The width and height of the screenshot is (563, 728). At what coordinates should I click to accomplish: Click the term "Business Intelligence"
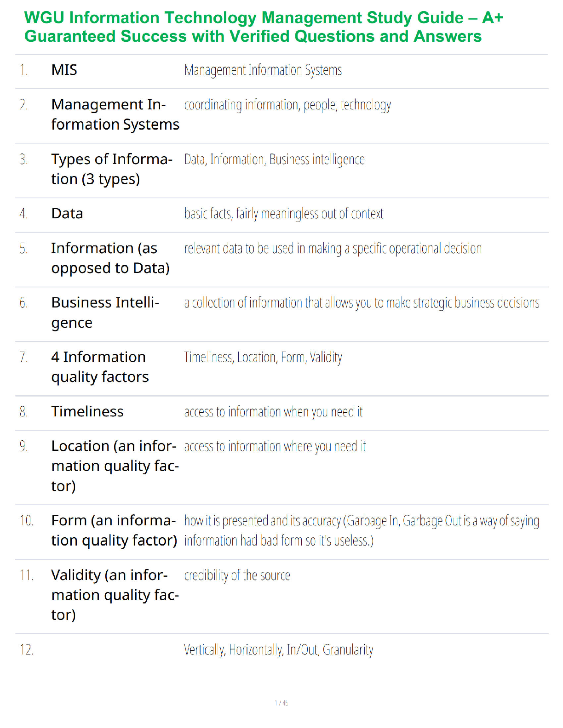click(105, 313)
